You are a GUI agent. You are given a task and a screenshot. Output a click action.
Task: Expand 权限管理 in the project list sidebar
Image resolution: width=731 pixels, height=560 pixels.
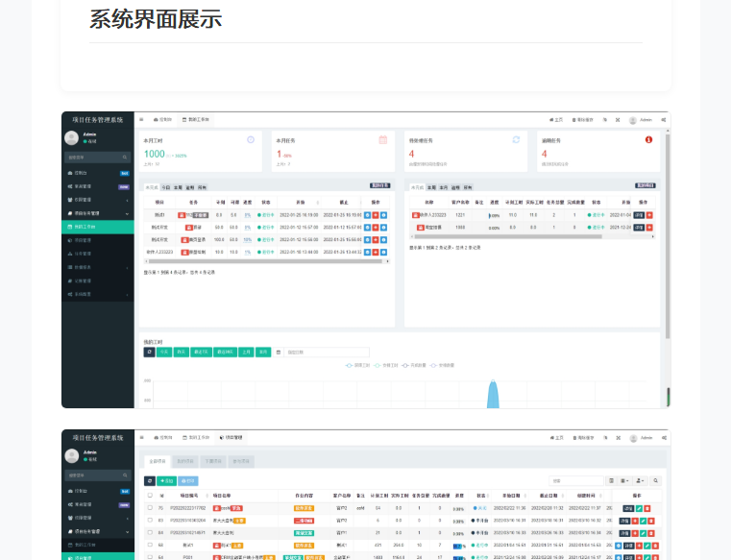[98, 518]
